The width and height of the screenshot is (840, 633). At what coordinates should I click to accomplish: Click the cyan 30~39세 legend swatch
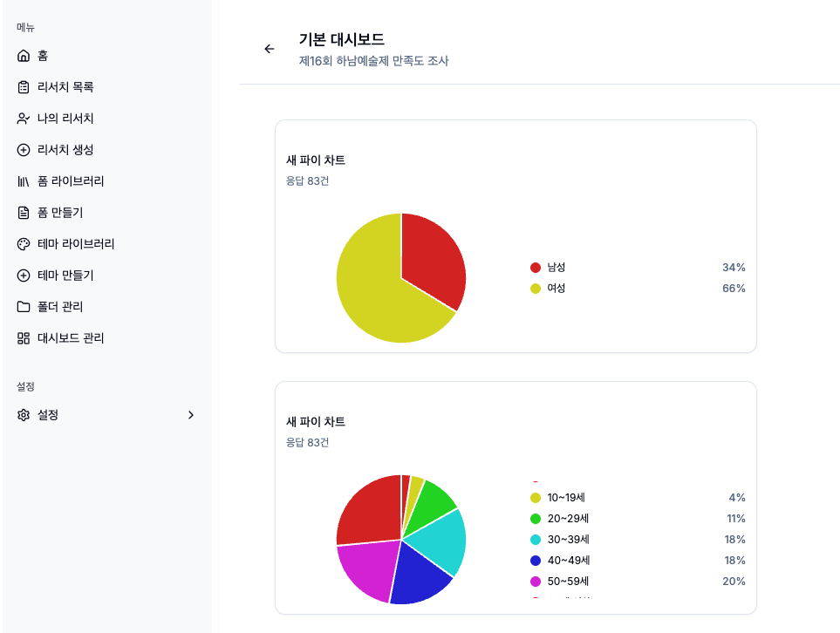[536, 540]
